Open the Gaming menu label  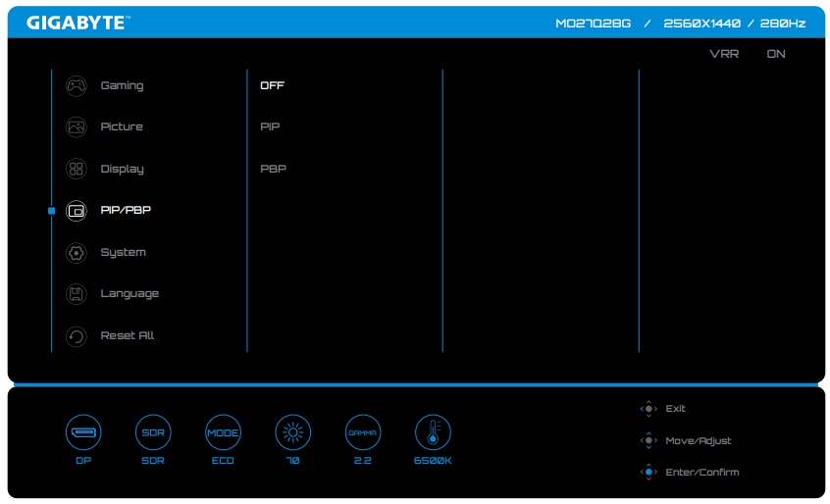click(x=122, y=86)
